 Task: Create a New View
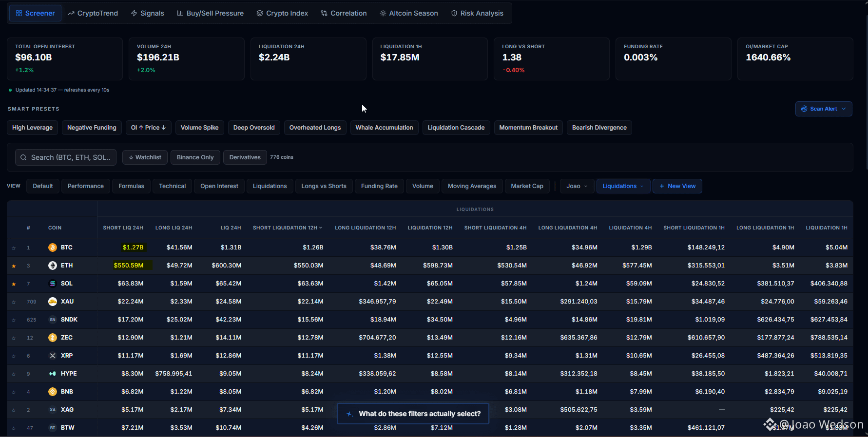(677, 186)
